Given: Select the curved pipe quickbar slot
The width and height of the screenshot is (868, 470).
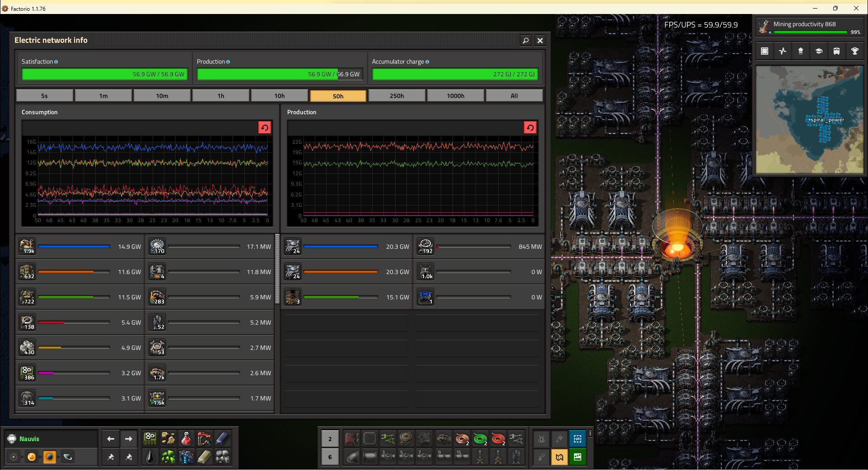Looking at the screenshot, I should pyautogui.click(x=352, y=457).
